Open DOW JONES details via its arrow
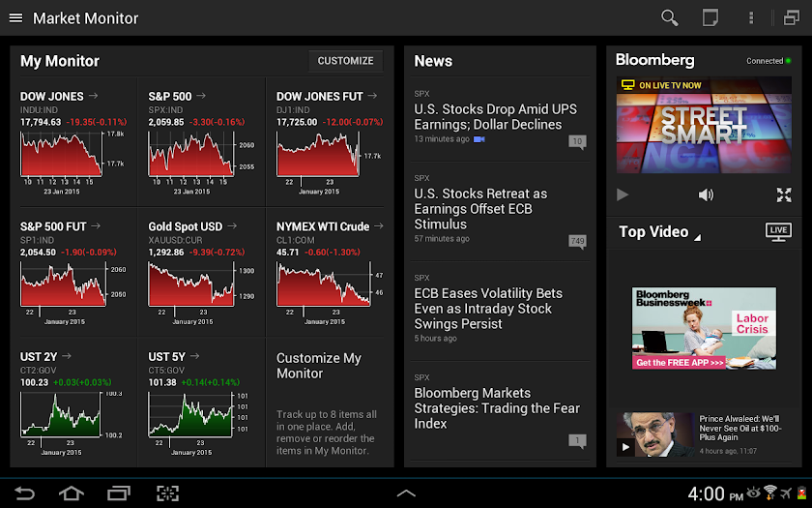Viewport: 812px width, 508px height. pos(93,96)
